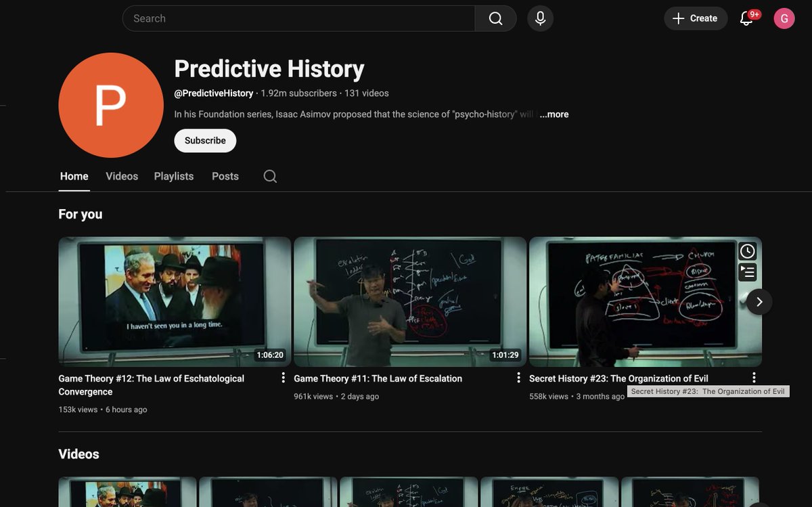The width and height of the screenshot is (812, 507).
Task: Activate voice search microphone icon
Action: click(x=540, y=18)
